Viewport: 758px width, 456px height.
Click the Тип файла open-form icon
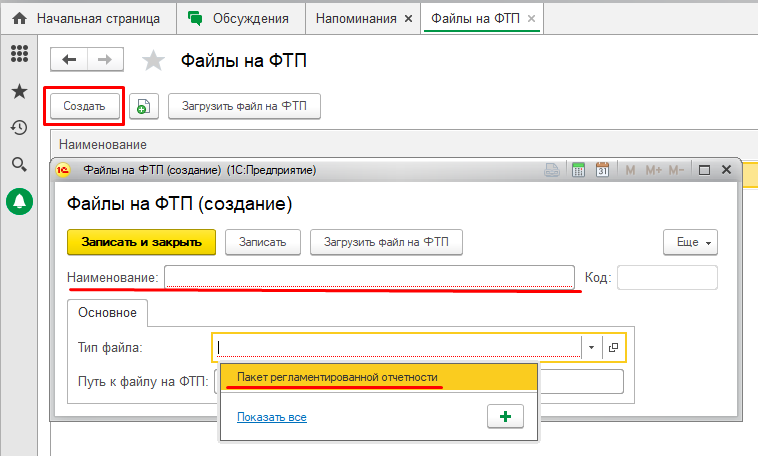(x=613, y=347)
